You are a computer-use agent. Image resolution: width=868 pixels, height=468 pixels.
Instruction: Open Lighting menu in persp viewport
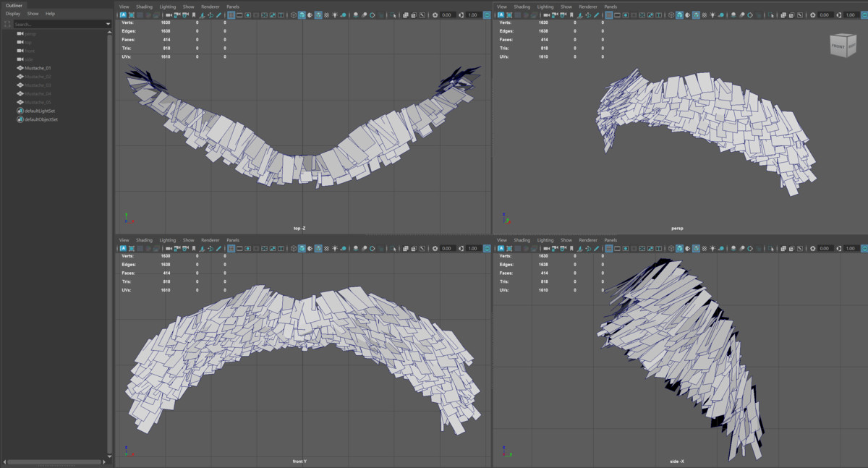tap(545, 7)
